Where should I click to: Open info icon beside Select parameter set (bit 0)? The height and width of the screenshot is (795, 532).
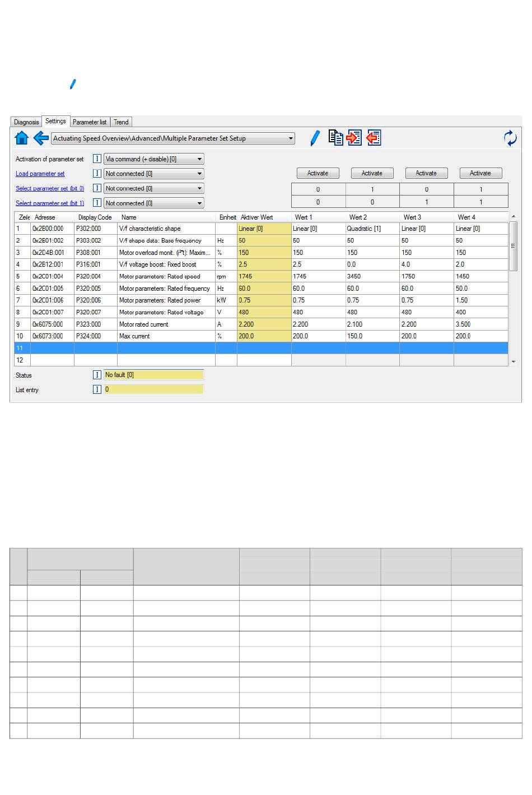[97, 188]
